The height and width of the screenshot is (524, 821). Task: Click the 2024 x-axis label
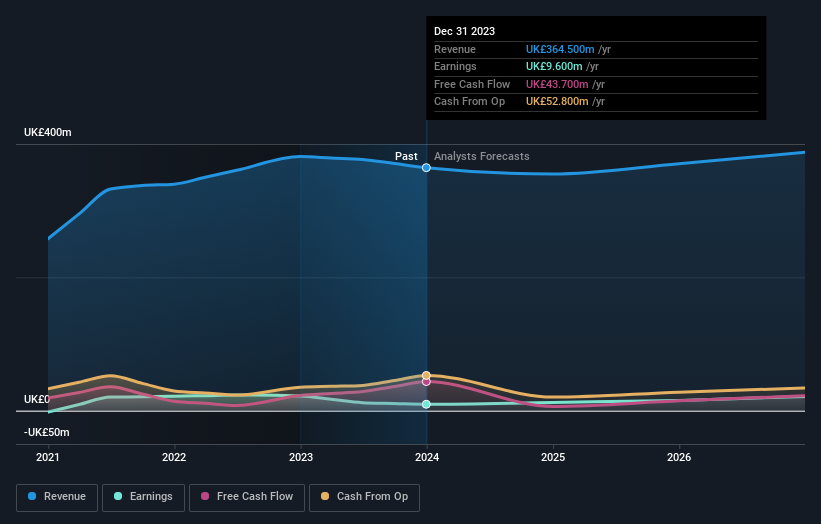click(427, 458)
